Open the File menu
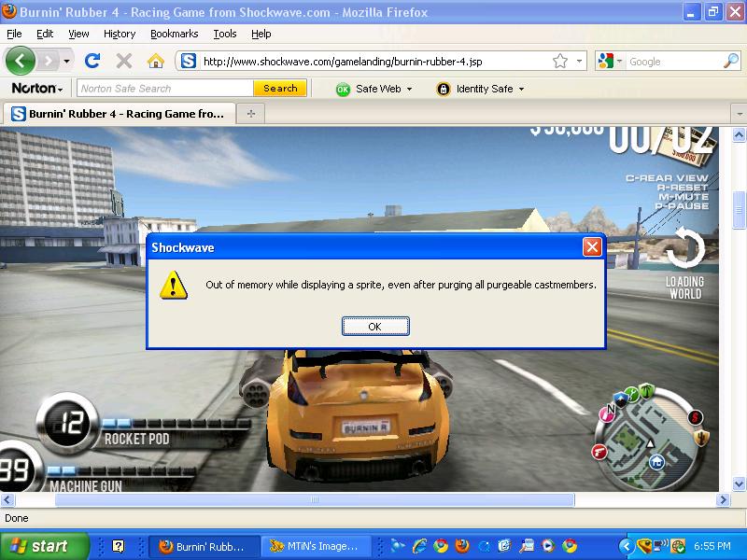Screen dimensions: 747x560 point(14,34)
